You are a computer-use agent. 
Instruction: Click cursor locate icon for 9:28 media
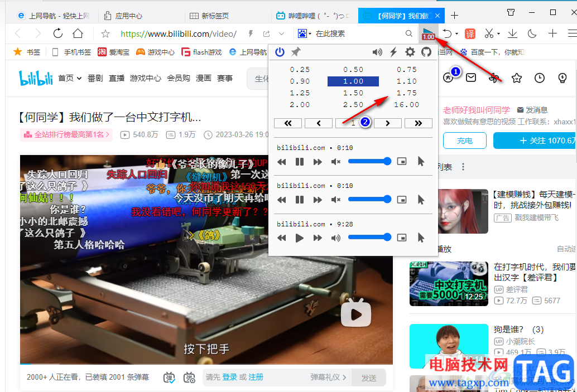421,238
